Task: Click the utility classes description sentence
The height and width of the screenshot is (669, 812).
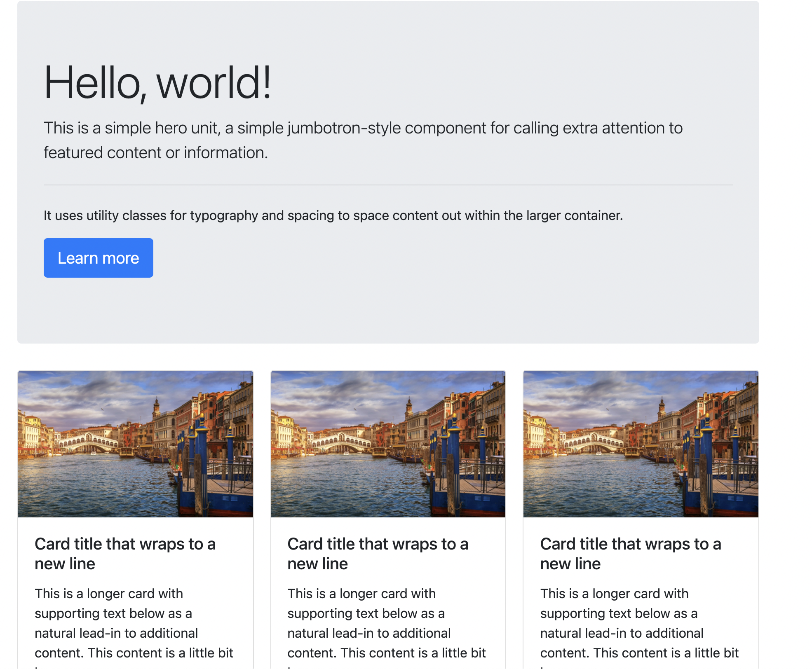Action: 333,215
